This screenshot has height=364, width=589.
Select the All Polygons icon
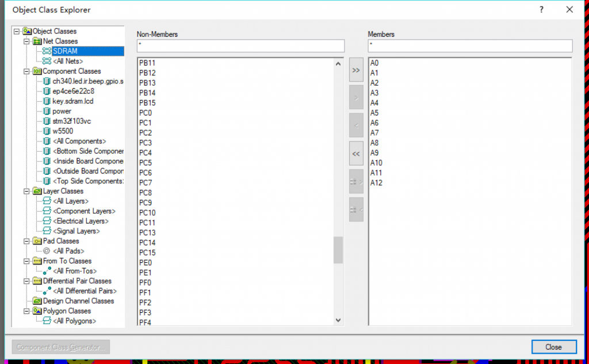47,321
